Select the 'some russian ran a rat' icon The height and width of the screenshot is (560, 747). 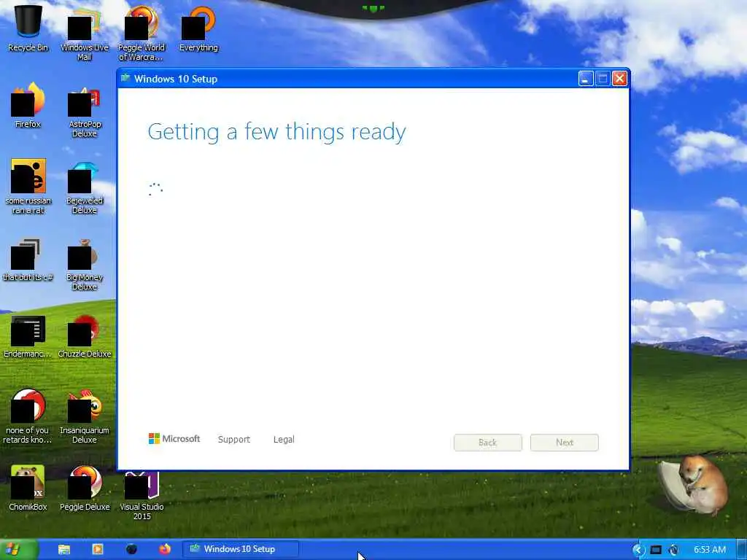[28, 186]
